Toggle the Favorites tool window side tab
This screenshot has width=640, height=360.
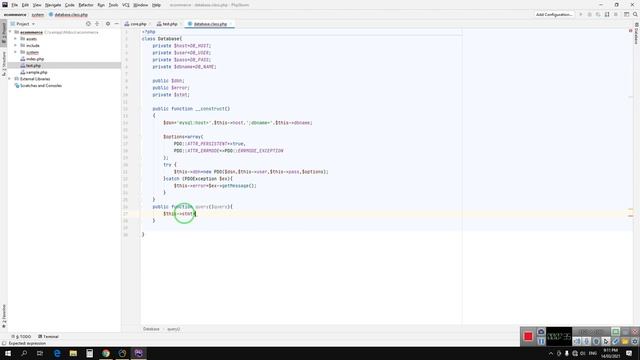click(4, 316)
